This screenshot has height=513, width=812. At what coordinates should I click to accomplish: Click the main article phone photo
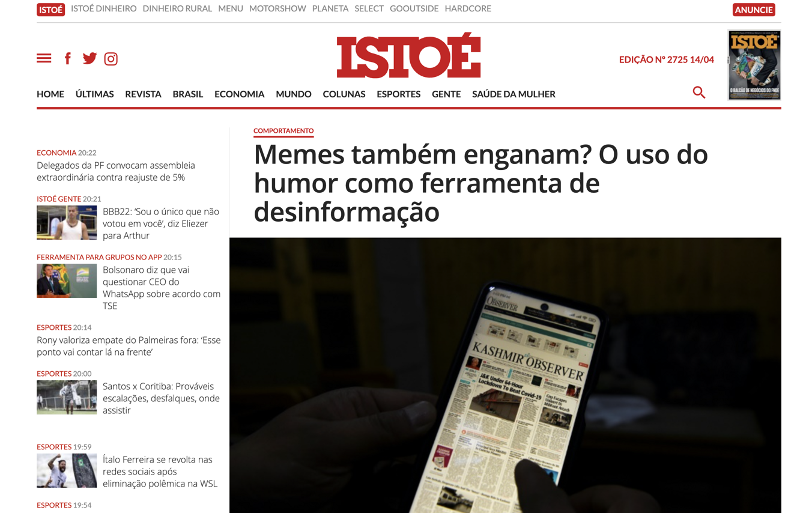[505, 375]
